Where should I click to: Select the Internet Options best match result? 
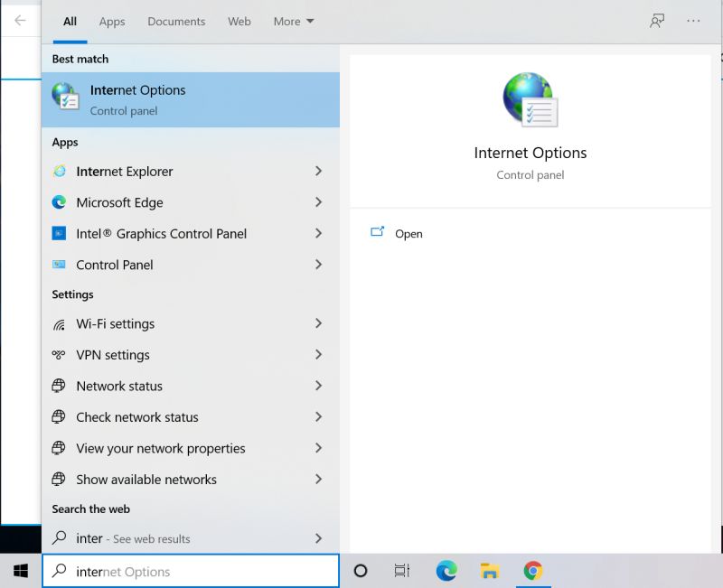(x=191, y=99)
